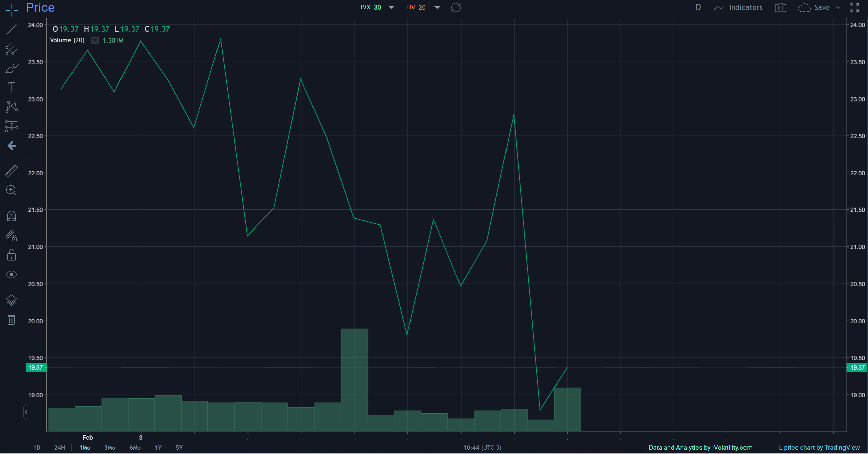Collapse the left drawing toolbar
868x454 pixels.
pyautogui.click(x=26, y=412)
